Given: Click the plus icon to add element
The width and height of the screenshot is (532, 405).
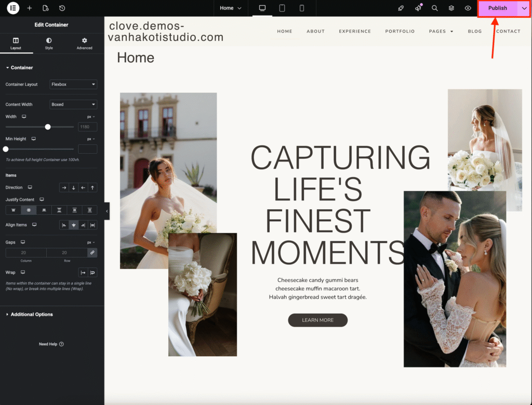Looking at the screenshot, I should pos(30,8).
